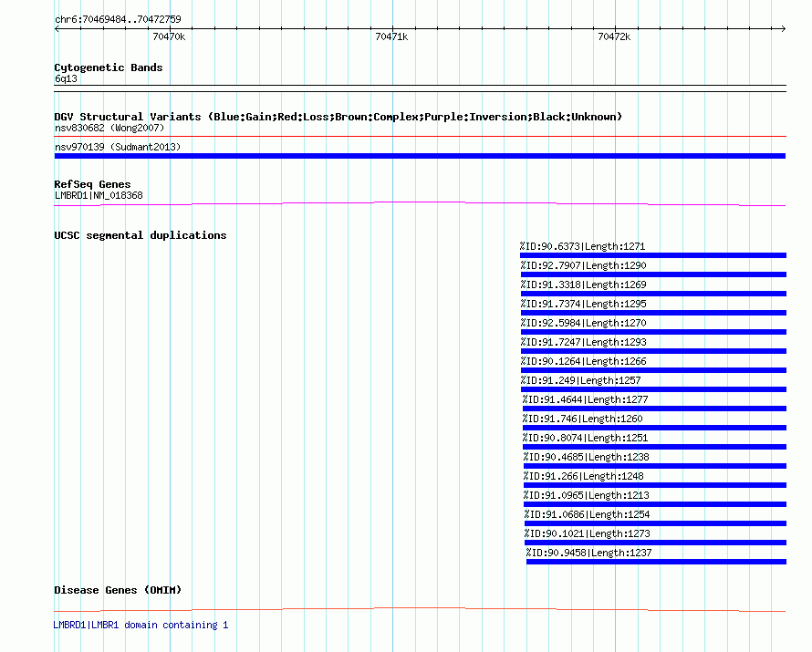Select duplication %ID:91.0965|Length:1213
Image resolution: width=812 pixels, height=652 pixels.
click(x=587, y=495)
